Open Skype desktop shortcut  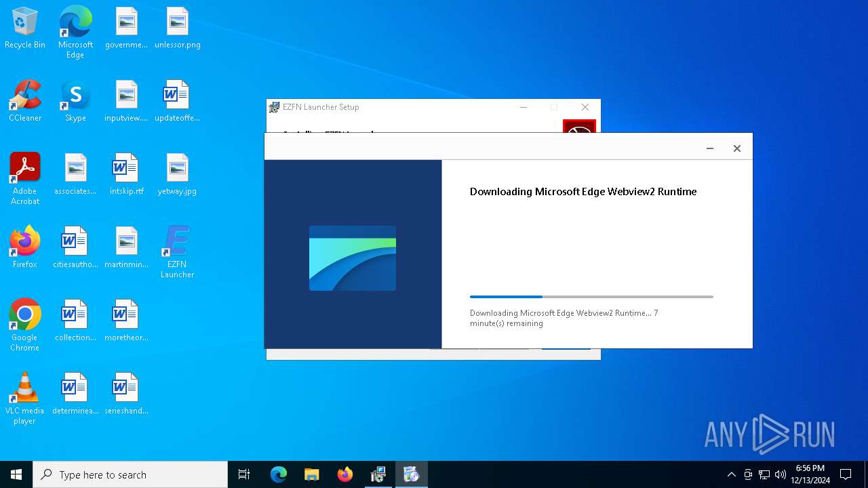pos(75,102)
